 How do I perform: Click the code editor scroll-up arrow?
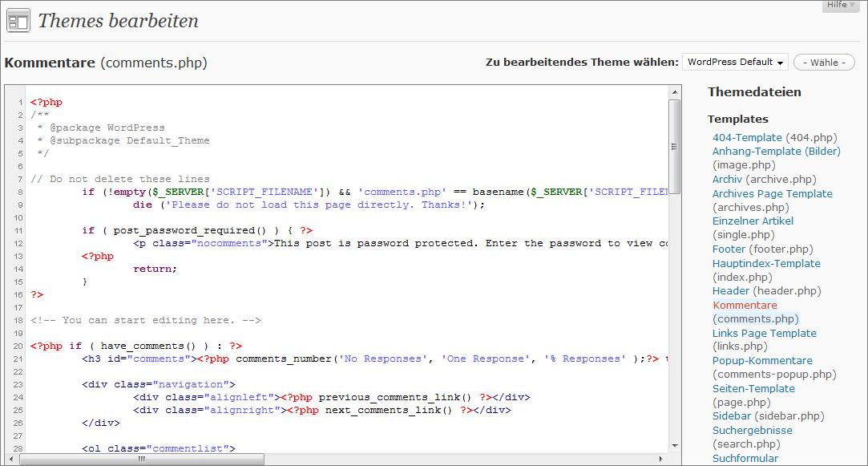[x=674, y=92]
